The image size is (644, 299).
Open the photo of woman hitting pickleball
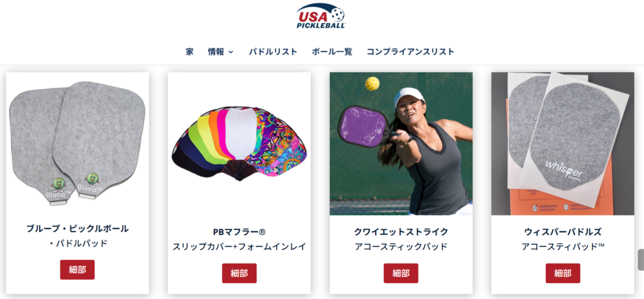click(x=401, y=144)
